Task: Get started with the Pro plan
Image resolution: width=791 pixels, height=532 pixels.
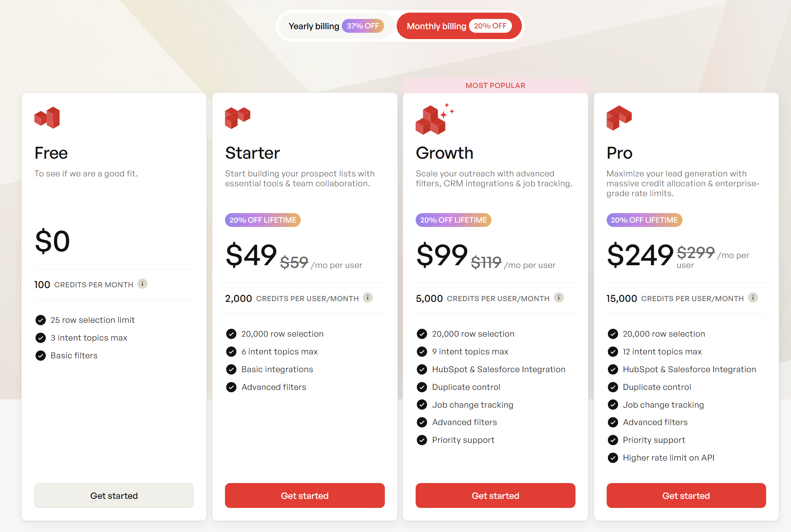Action: (x=686, y=496)
